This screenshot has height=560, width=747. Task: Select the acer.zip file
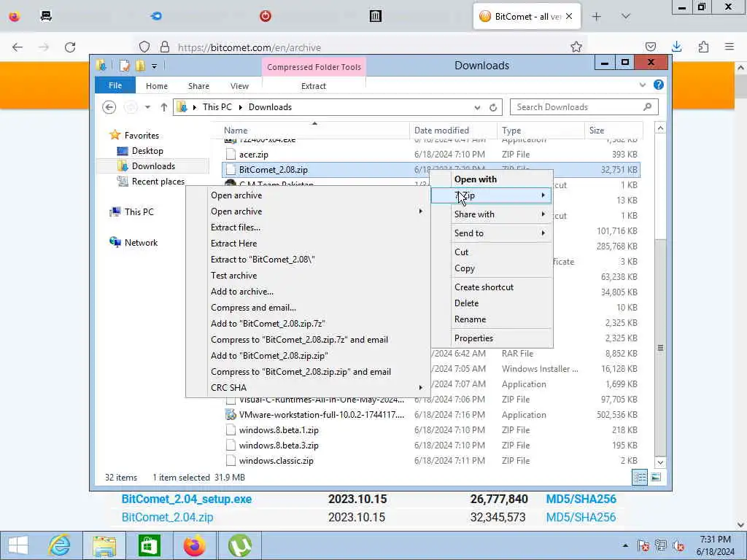click(x=253, y=155)
